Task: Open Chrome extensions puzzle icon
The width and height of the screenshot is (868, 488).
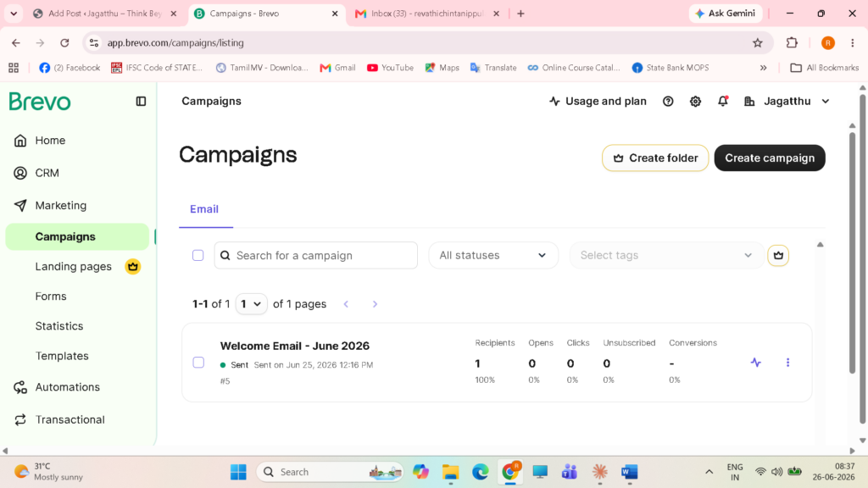Action: pos(793,42)
